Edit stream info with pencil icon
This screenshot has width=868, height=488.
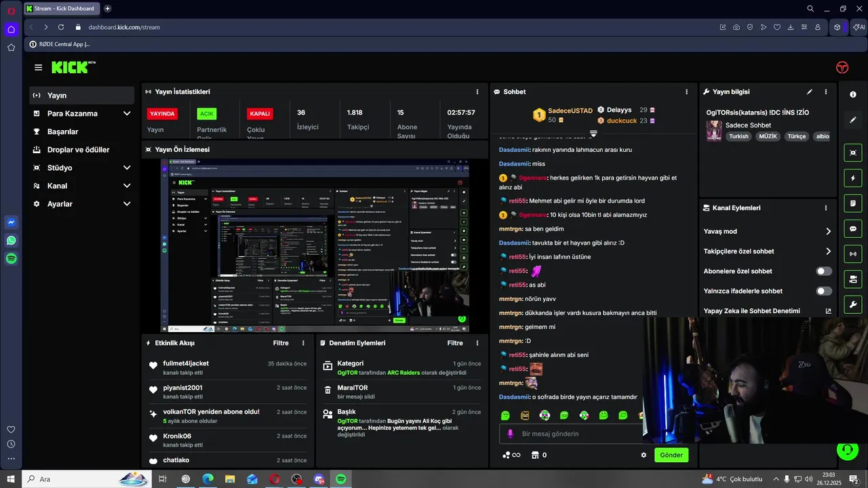(809, 91)
